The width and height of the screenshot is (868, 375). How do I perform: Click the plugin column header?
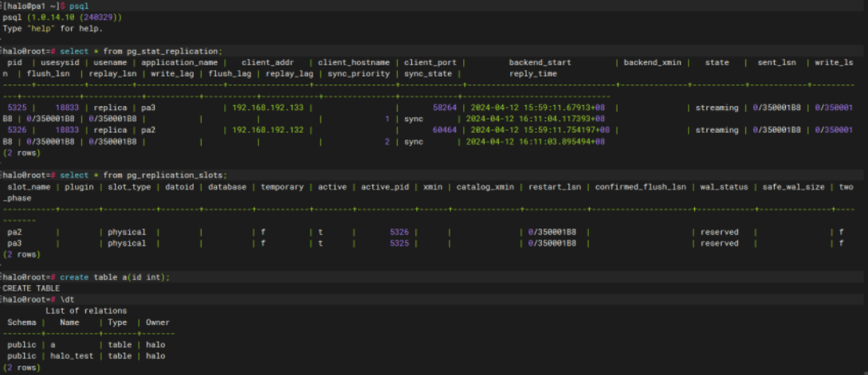coord(77,187)
